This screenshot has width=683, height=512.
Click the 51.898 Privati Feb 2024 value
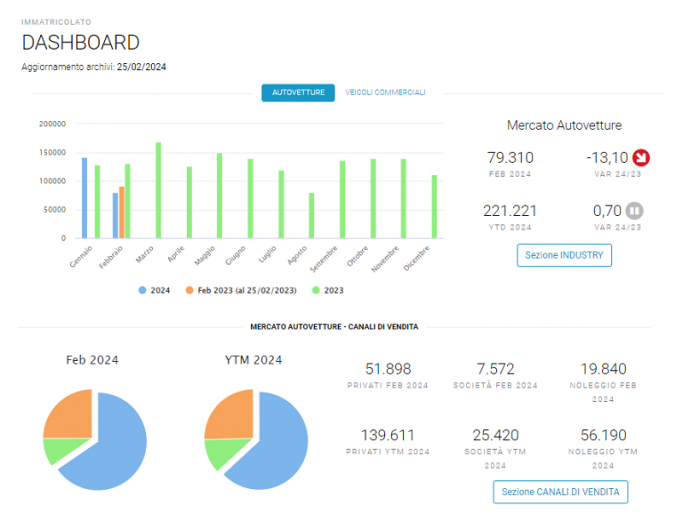click(388, 369)
